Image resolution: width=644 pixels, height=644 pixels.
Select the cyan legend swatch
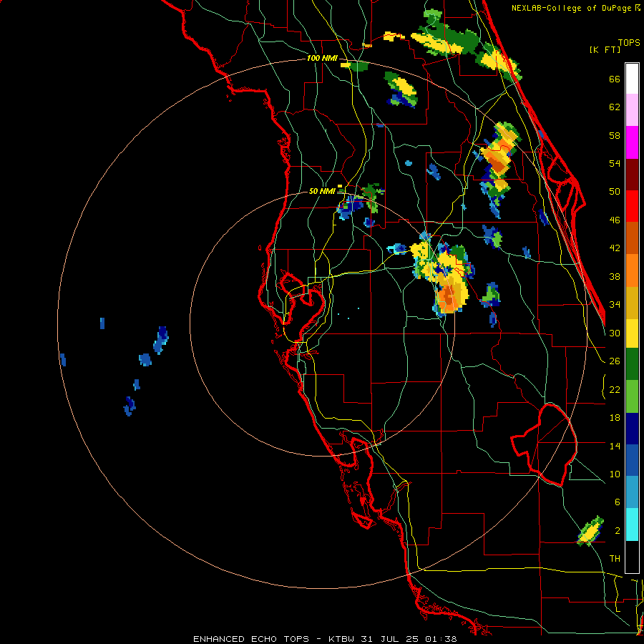[632, 525]
